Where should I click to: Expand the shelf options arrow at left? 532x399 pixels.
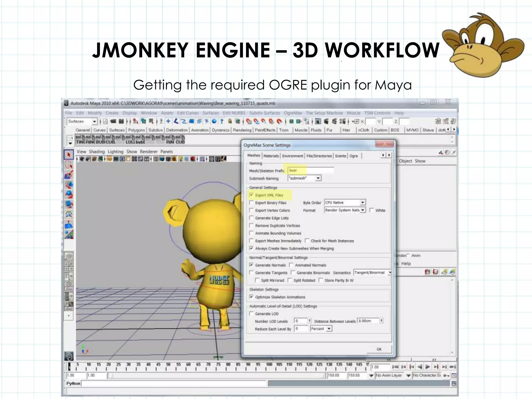pyautogui.click(x=70, y=143)
